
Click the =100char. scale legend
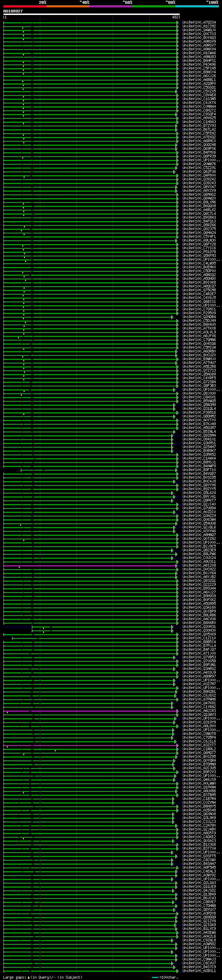tap(165, 977)
